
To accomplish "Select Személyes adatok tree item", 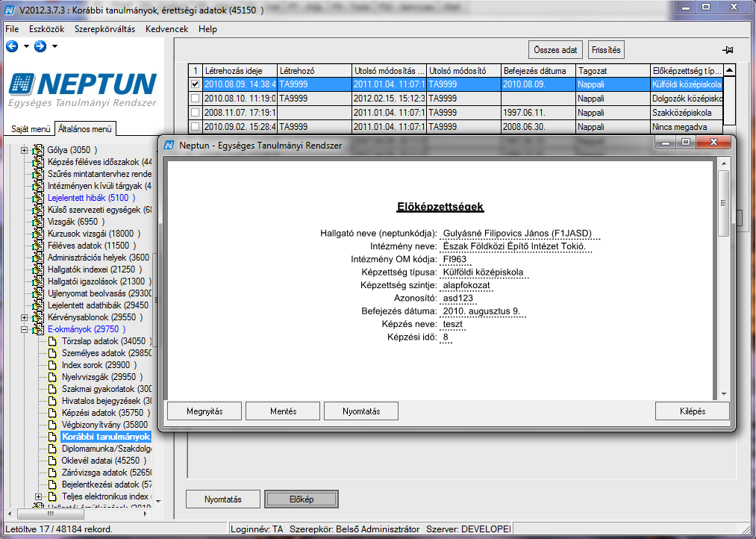I will point(107,353).
